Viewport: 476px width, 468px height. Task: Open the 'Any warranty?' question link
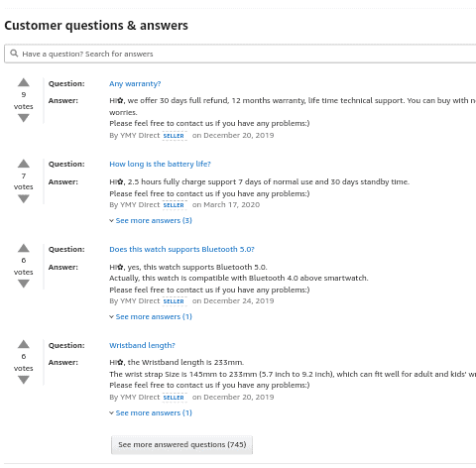pos(135,83)
